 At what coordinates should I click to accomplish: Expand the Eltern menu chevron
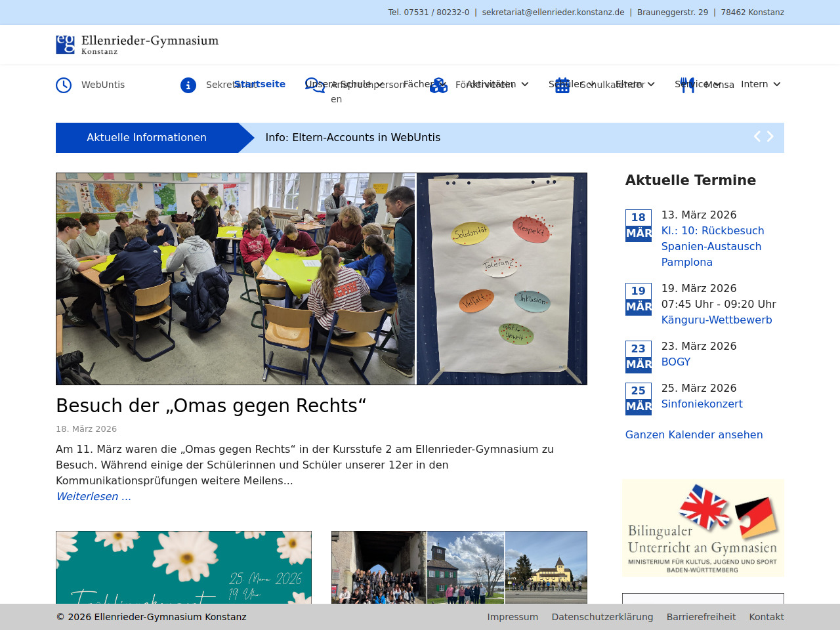651,84
